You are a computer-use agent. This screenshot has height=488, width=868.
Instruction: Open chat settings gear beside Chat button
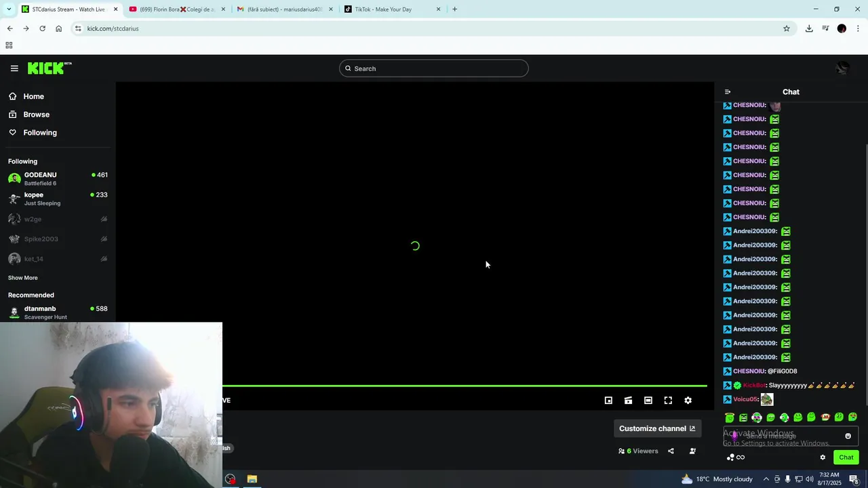coord(823,457)
